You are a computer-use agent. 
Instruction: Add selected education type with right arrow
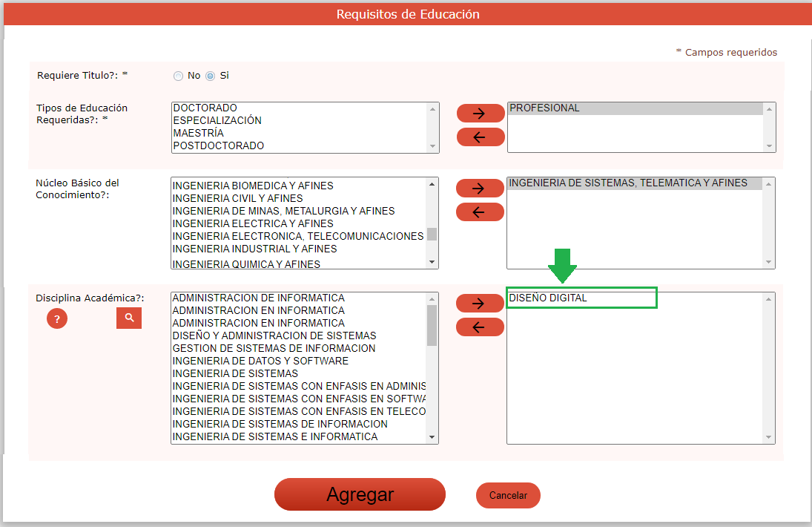(x=480, y=113)
